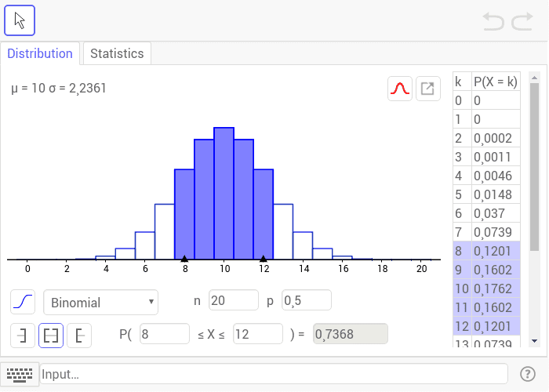The height and width of the screenshot is (392, 549).
Task: Select the table row for k = 9
Action: [487, 270]
